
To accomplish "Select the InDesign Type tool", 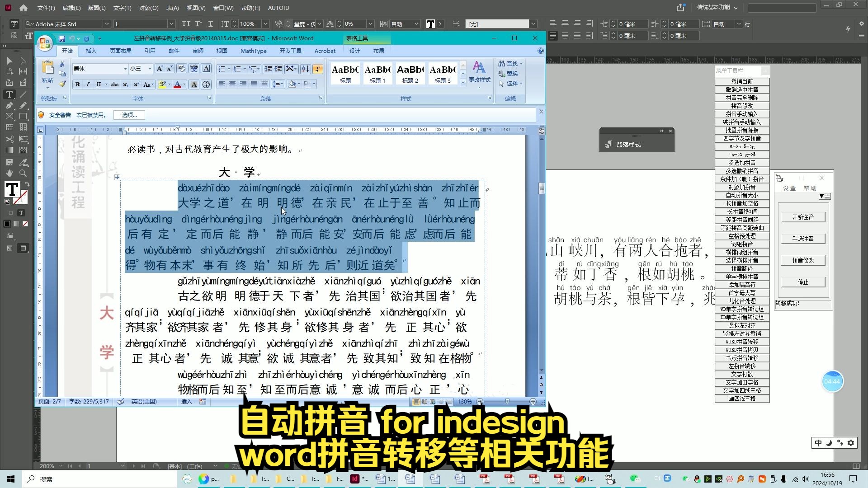I will [9, 94].
